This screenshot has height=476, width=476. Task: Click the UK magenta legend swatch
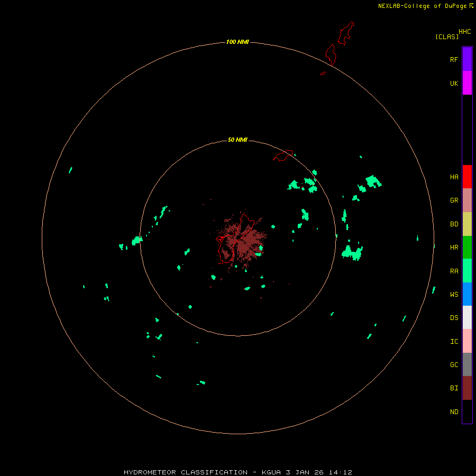(467, 83)
